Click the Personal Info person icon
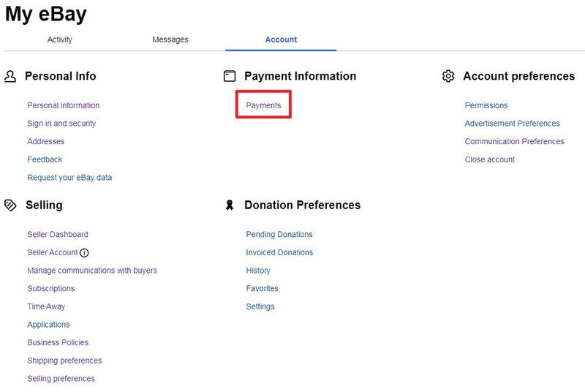The height and width of the screenshot is (392, 585). (x=10, y=76)
